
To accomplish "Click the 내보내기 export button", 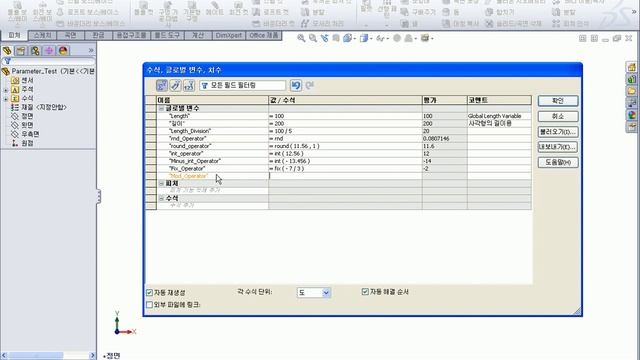I will [x=558, y=147].
